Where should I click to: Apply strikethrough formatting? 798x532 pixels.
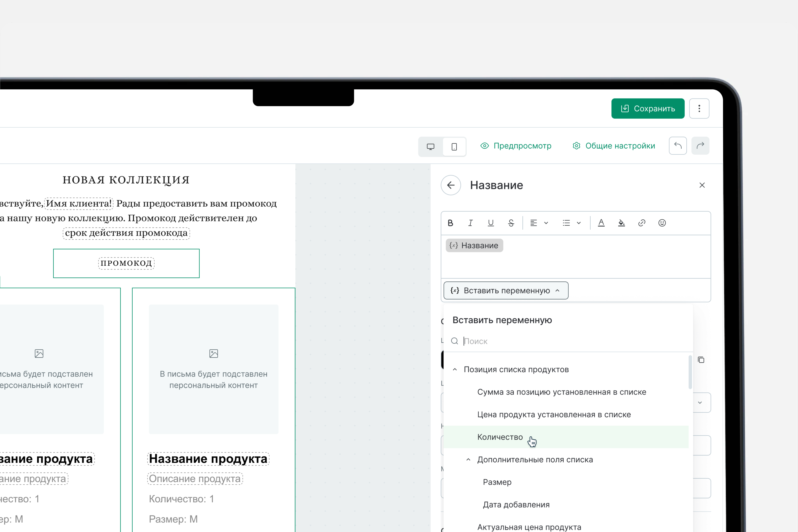pyautogui.click(x=511, y=223)
